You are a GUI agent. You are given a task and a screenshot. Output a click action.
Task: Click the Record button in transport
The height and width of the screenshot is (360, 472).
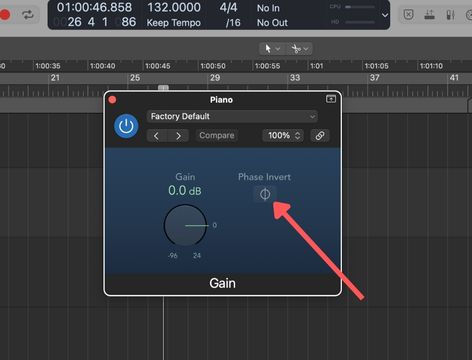click(x=5, y=15)
